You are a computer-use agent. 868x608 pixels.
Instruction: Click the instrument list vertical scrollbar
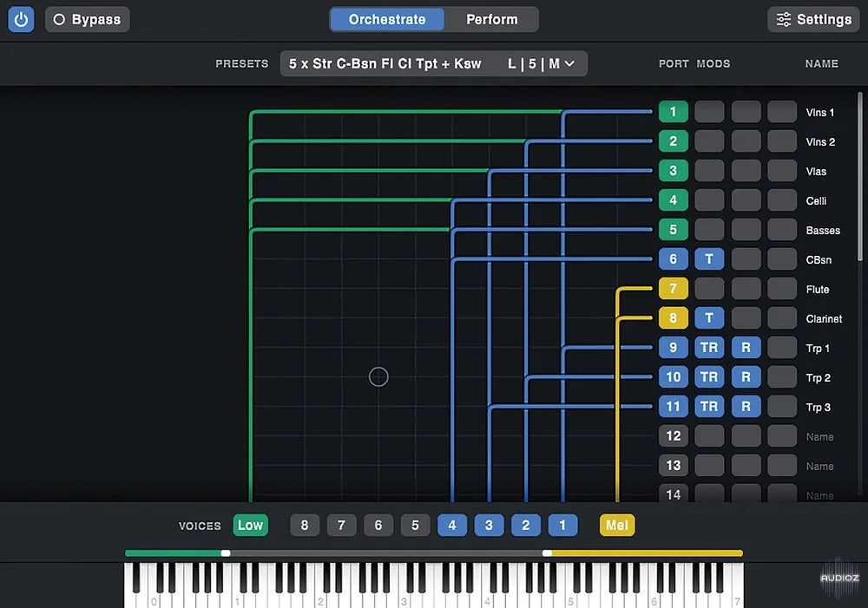coord(859,176)
